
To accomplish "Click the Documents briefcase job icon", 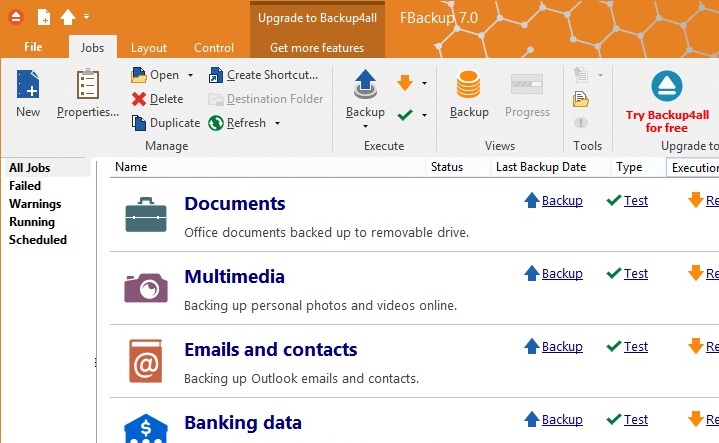I will pyautogui.click(x=146, y=214).
